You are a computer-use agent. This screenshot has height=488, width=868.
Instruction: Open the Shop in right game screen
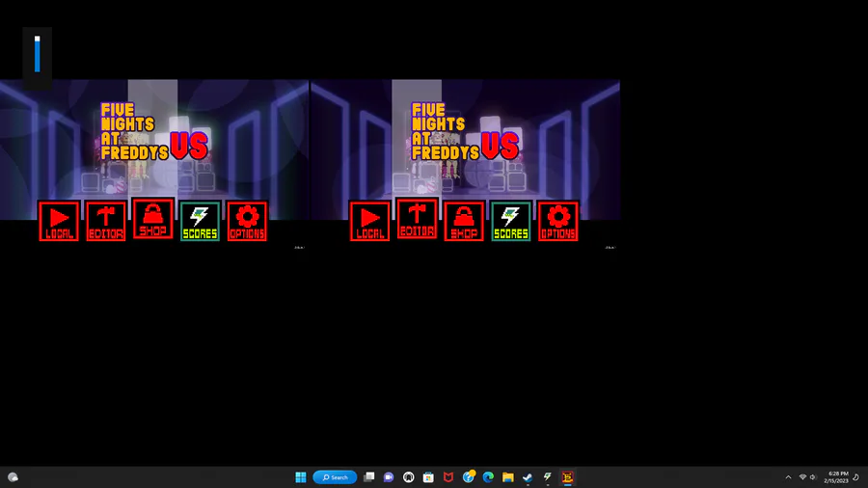pos(464,221)
